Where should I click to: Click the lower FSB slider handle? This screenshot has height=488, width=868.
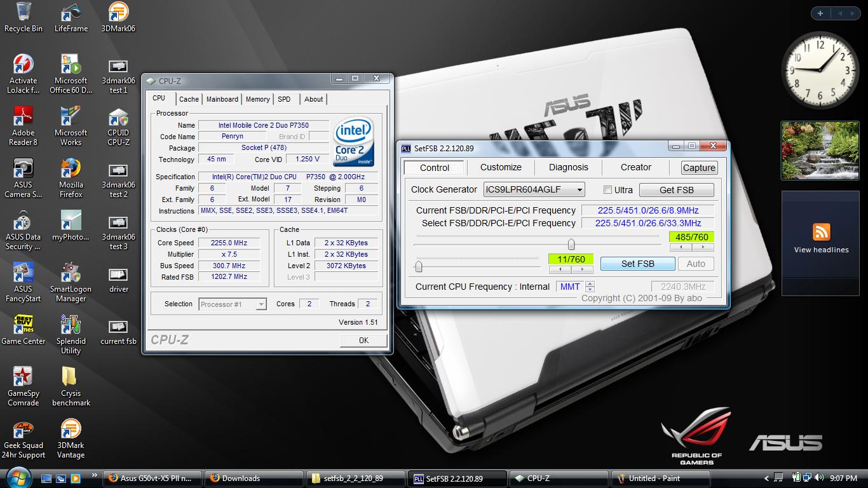click(419, 266)
